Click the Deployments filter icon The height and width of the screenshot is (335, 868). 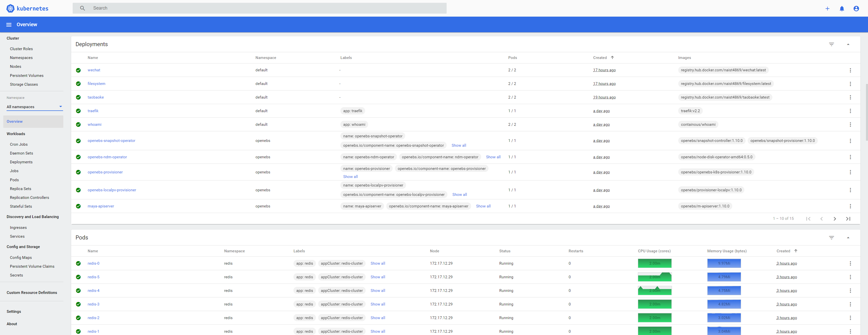(831, 44)
